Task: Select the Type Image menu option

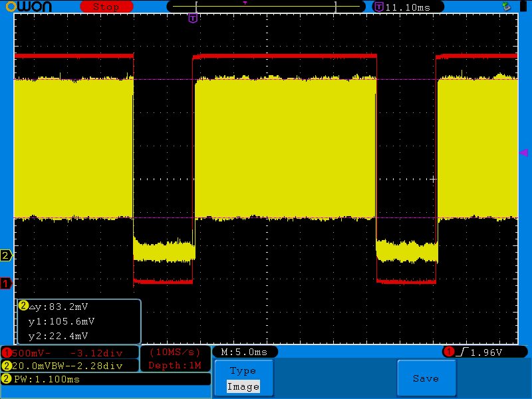Action: (x=243, y=378)
